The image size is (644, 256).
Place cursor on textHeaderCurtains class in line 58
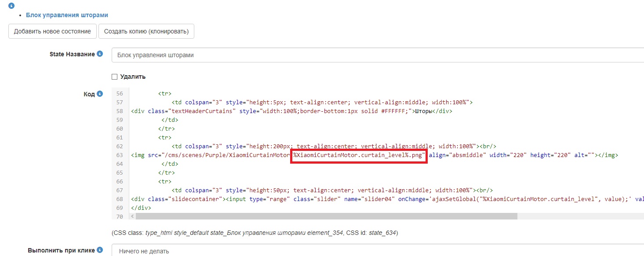click(202, 111)
